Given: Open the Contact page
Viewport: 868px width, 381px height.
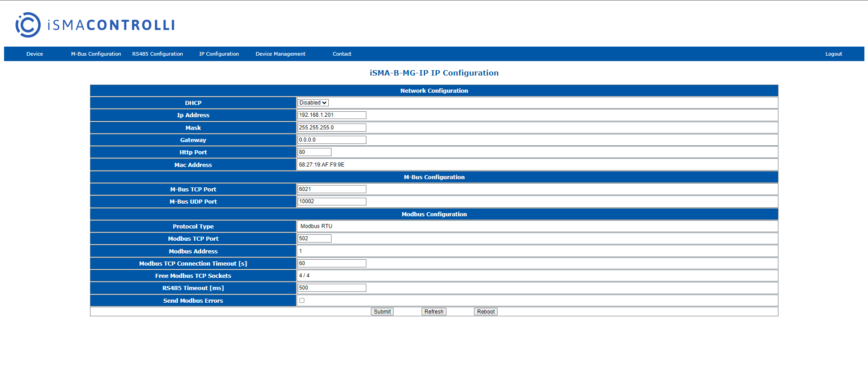Looking at the screenshot, I should tap(342, 54).
